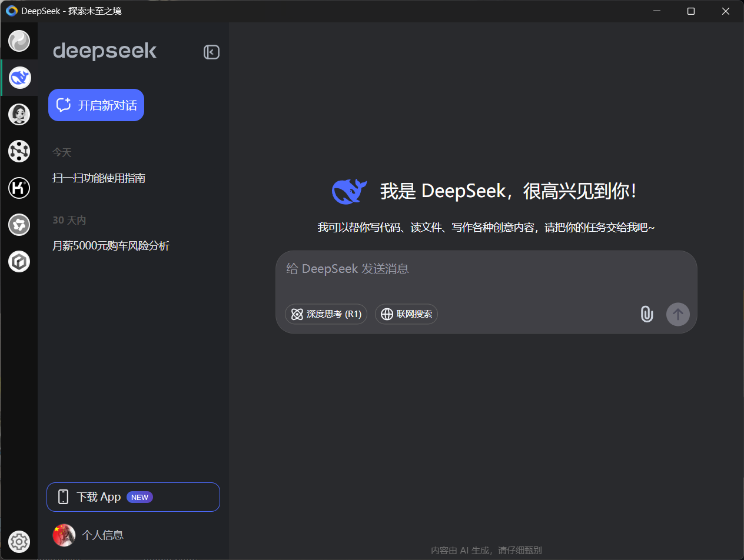Select the girl avatar assistant icon

(19, 114)
